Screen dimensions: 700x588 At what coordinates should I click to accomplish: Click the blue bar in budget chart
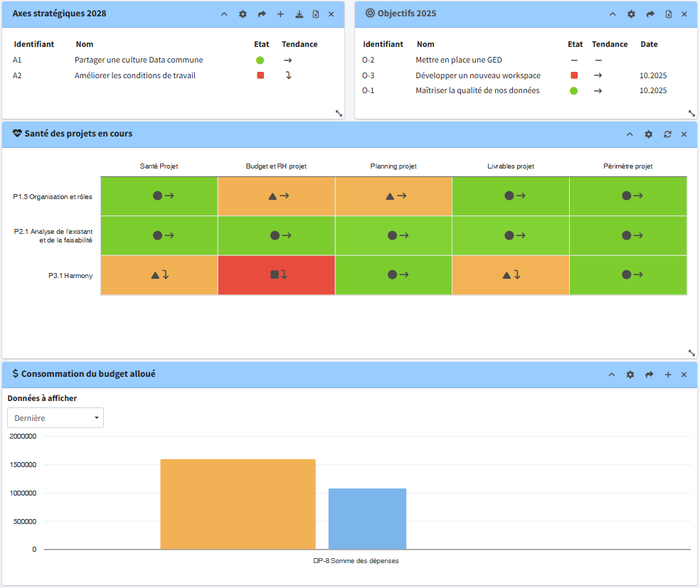coord(367,518)
